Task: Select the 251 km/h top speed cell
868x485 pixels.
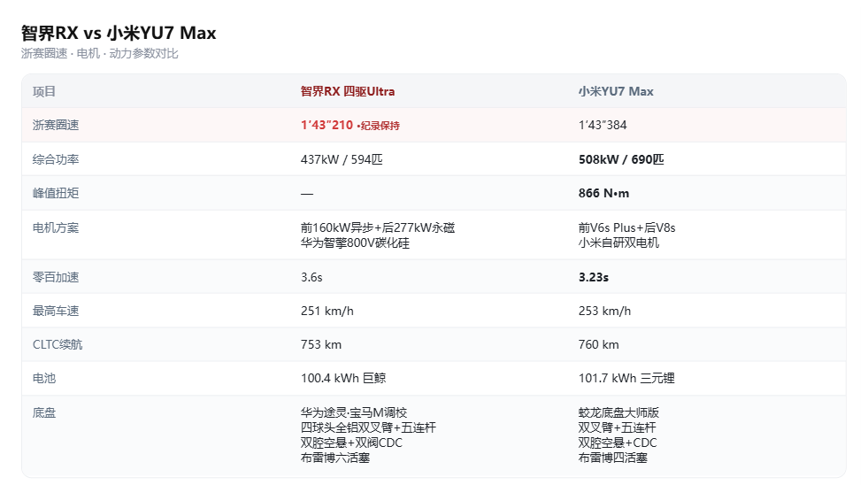Action: (x=327, y=312)
